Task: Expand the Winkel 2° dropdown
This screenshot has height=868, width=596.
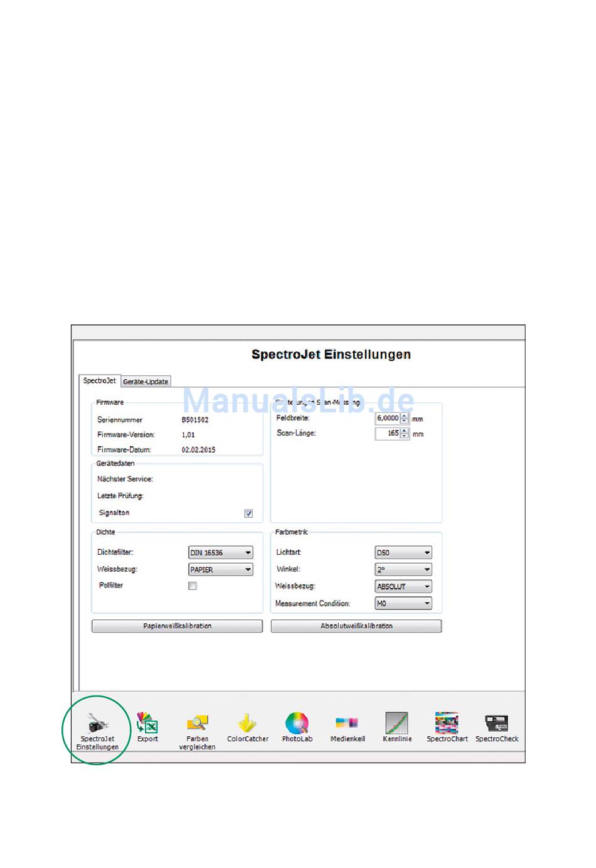Action: point(403,570)
